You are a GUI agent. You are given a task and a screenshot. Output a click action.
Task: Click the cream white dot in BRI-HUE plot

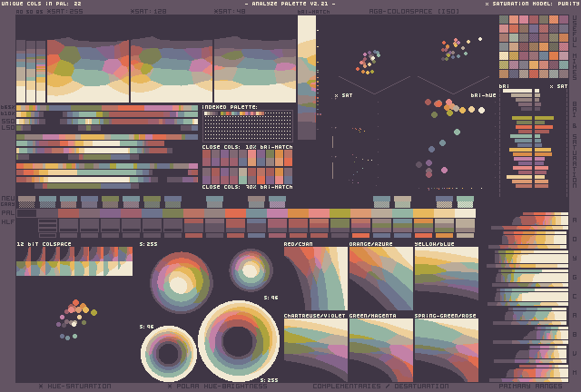point(481,110)
